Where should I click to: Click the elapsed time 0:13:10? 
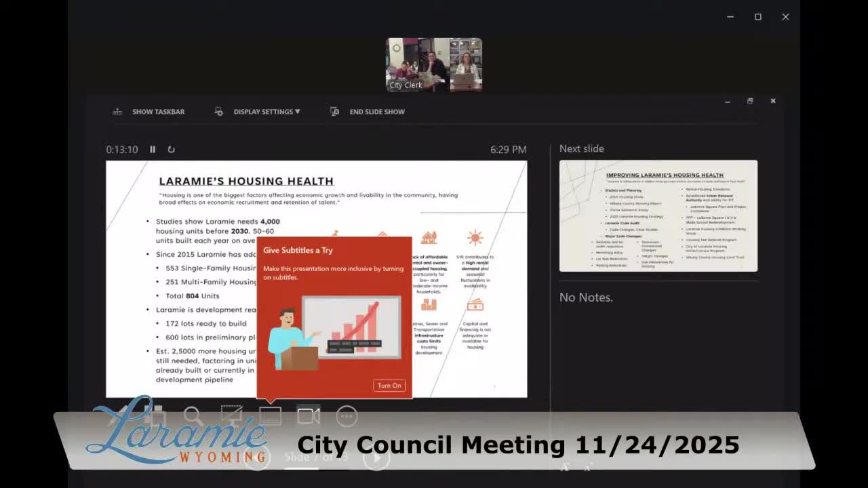tap(122, 150)
